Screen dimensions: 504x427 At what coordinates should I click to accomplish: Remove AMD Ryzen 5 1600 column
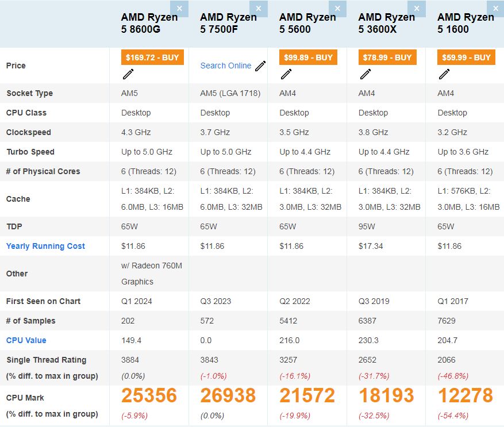[x=495, y=9]
